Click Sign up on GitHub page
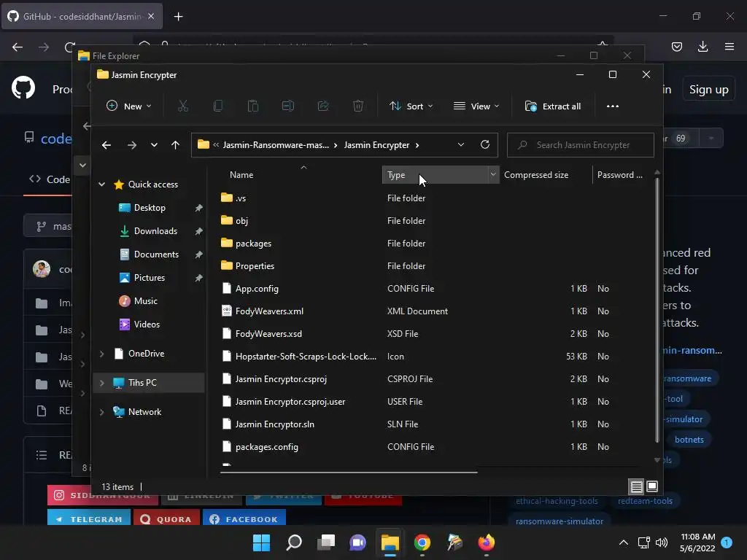The width and height of the screenshot is (747, 560). 709,90
